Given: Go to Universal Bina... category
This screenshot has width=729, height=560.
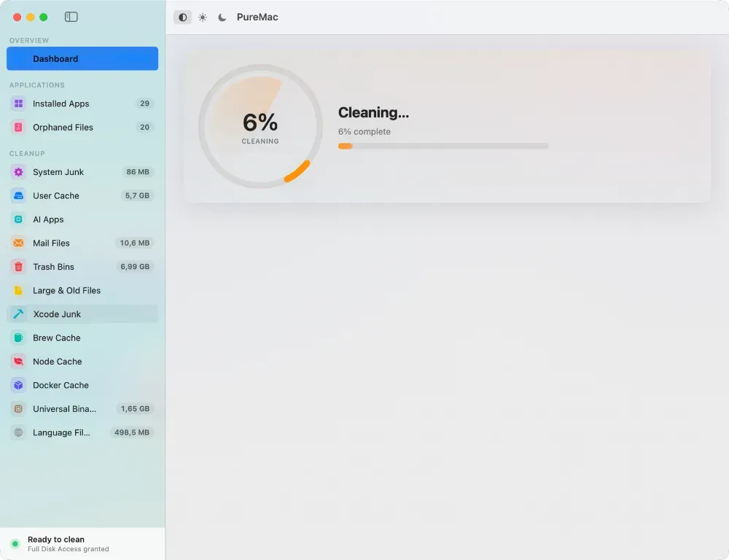Looking at the screenshot, I should 82,409.
